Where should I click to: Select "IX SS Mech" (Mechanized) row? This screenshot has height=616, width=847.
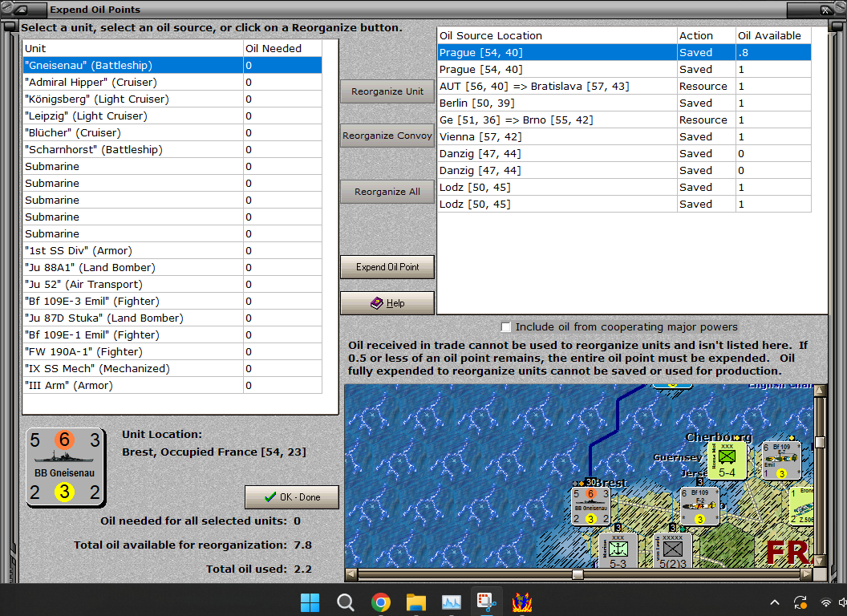[x=172, y=368]
